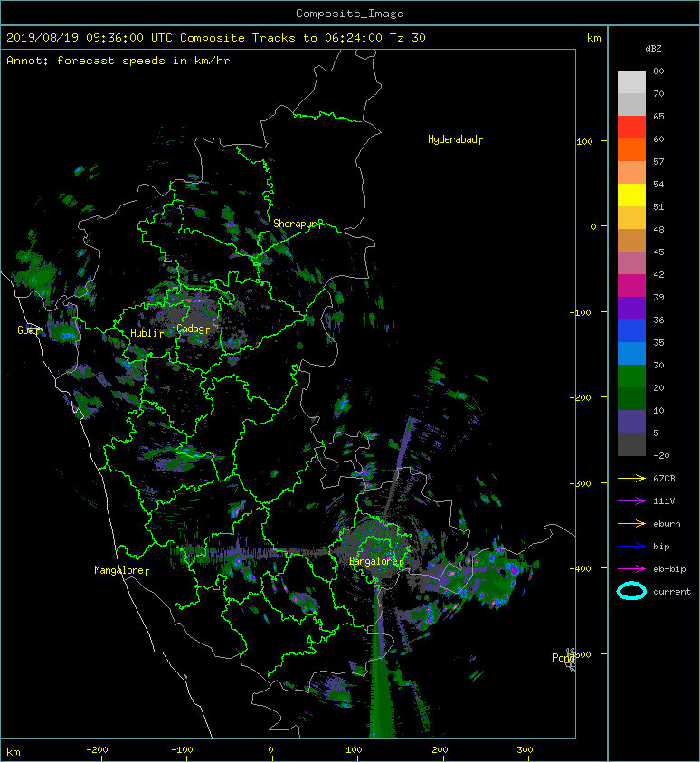This screenshot has width=700, height=762.
Task: Click the -400 y-axis tick label
Action: 581,568
